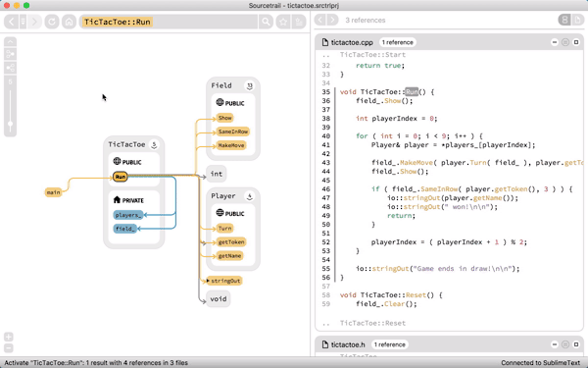Expand the TicTacToe::Start scope line

click(372, 55)
